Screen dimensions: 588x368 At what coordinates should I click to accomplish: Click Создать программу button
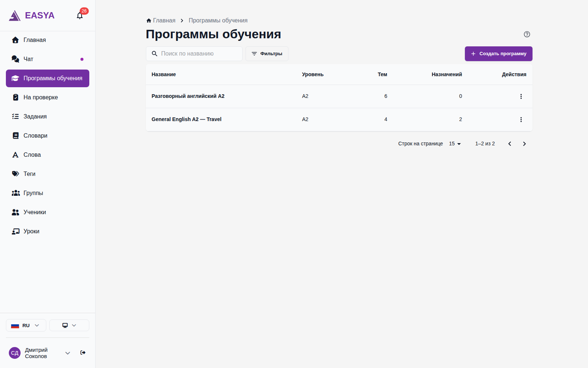click(x=498, y=54)
